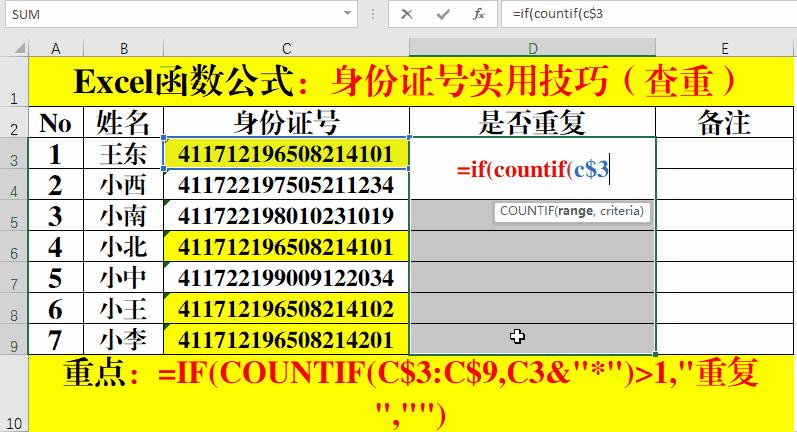The image size is (797, 432).
Task: Select row 1 header
Action: coord(14,81)
